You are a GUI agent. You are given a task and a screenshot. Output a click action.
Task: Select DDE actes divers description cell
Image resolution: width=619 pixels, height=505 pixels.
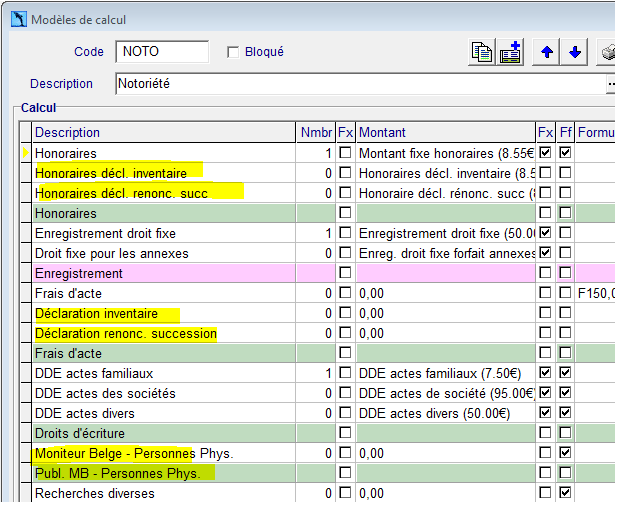pos(164,413)
